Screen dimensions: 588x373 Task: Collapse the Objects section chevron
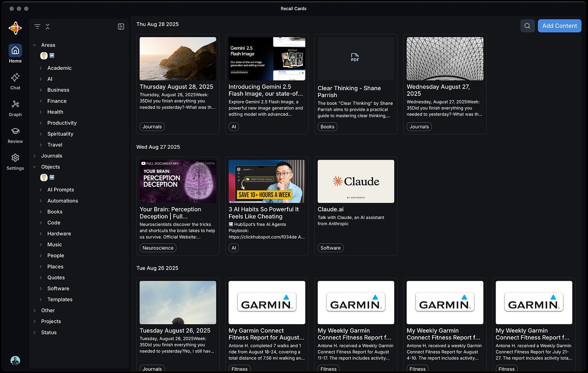[35, 167]
